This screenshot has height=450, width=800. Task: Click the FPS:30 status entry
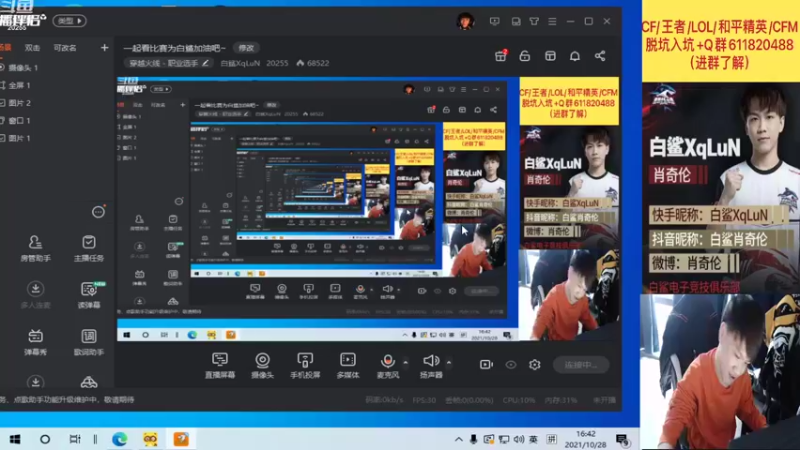[x=424, y=400]
